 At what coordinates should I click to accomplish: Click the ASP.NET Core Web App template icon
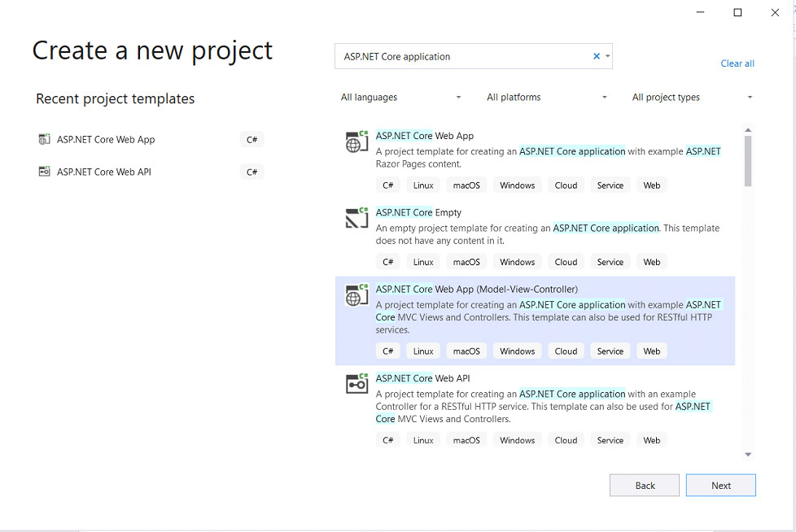[x=356, y=142]
